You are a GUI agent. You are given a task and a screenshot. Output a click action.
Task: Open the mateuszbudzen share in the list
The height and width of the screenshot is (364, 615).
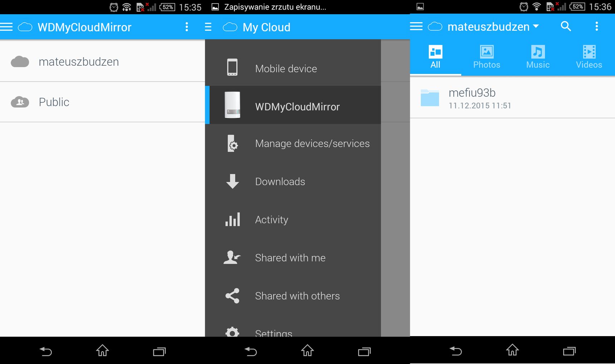(102, 61)
